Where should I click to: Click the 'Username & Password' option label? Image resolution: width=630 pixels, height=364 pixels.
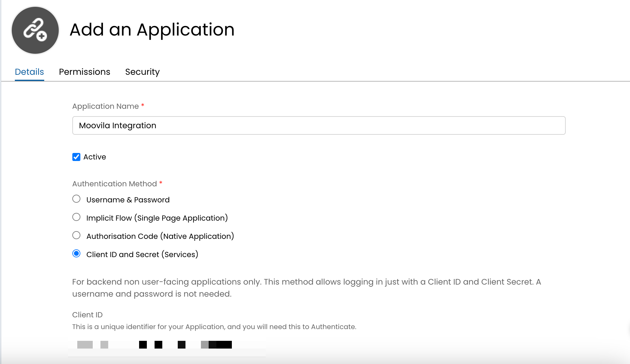click(x=128, y=200)
